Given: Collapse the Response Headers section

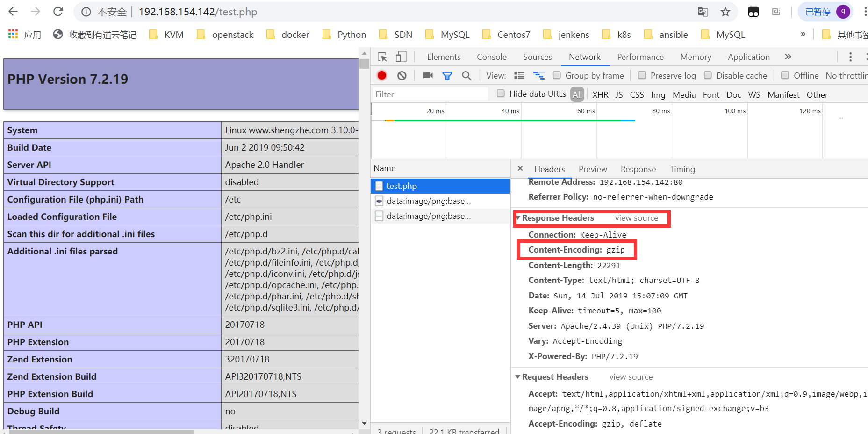Looking at the screenshot, I should coord(518,218).
